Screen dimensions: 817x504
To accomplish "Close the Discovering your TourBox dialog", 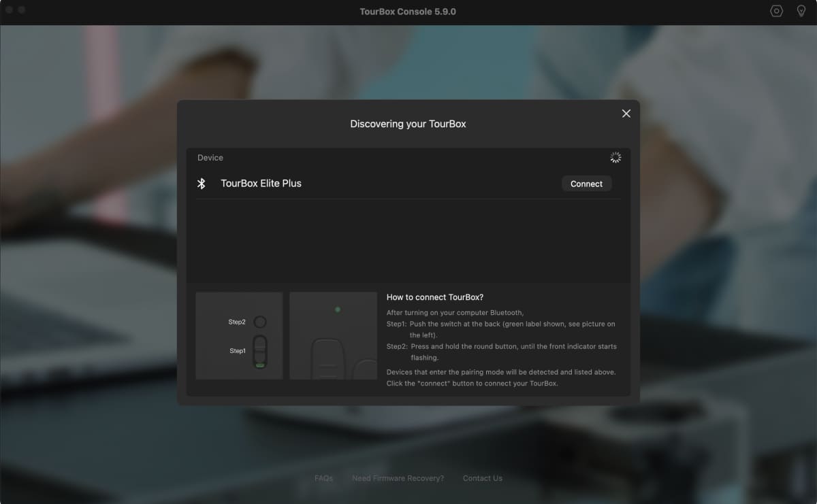I will pos(626,114).
